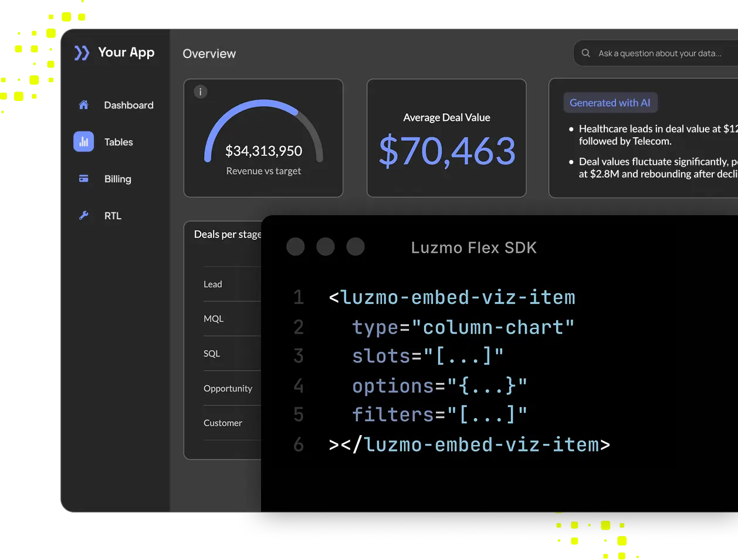The width and height of the screenshot is (738, 560).
Task: Click line number 6 in code editor
Action: [x=299, y=444]
